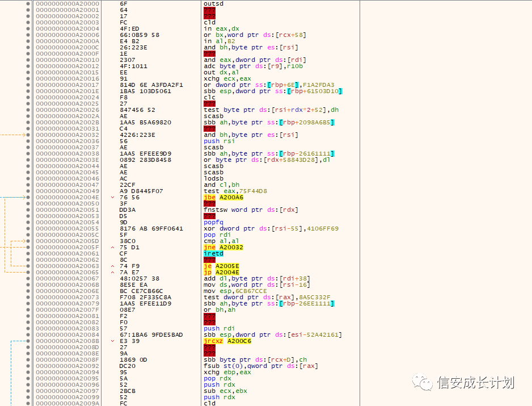
Task: Select address 0000000000A20092 in the address column
Action: point(67,366)
